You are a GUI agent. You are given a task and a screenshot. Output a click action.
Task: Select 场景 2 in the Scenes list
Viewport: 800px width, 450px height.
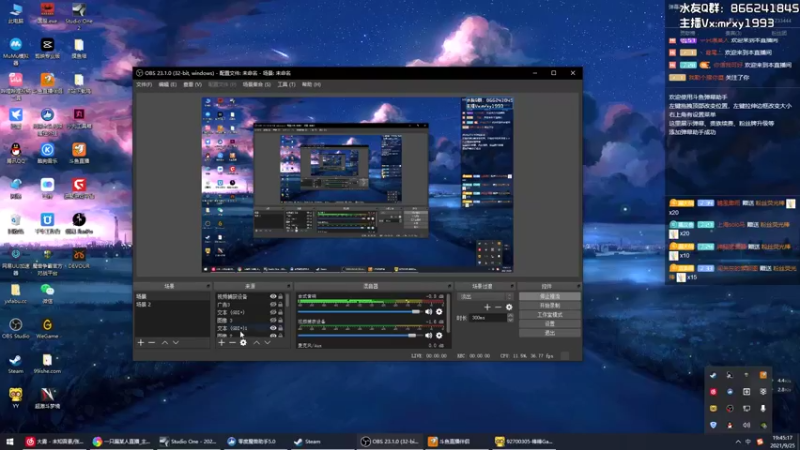click(x=172, y=305)
